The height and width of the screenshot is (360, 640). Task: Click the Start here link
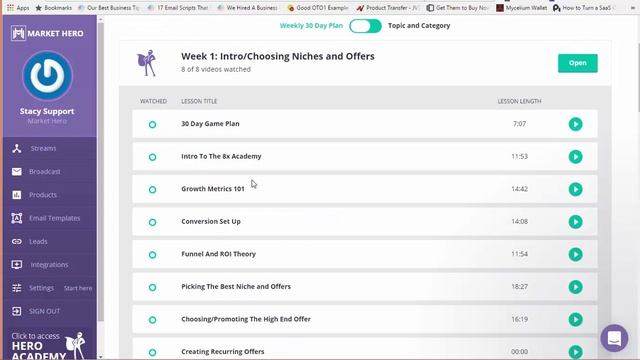(78, 288)
